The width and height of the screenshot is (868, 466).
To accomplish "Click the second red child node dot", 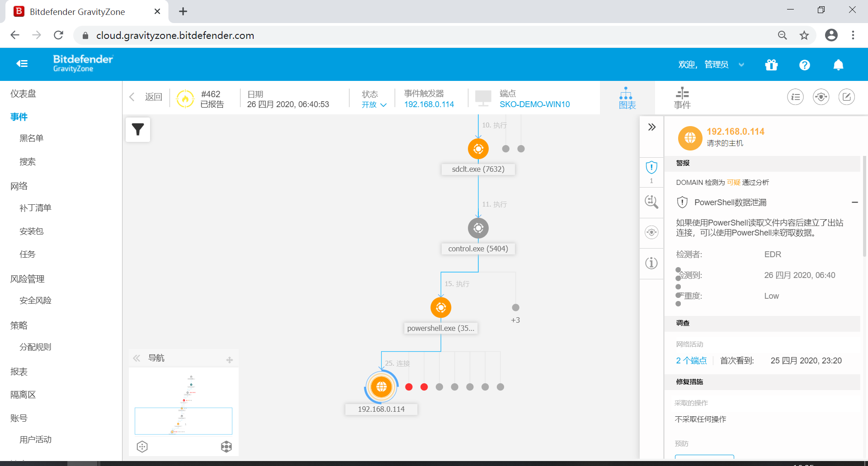I will coord(424,387).
